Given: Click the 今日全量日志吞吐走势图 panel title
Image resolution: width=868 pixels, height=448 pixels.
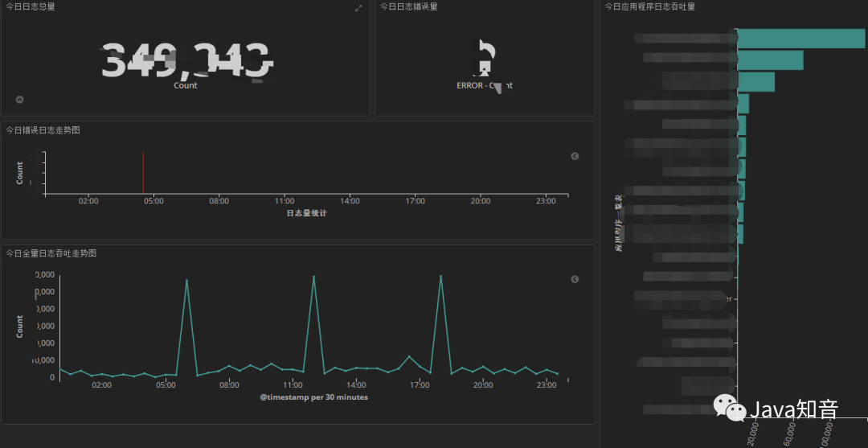Looking at the screenshot, I should tap(51, 253).
